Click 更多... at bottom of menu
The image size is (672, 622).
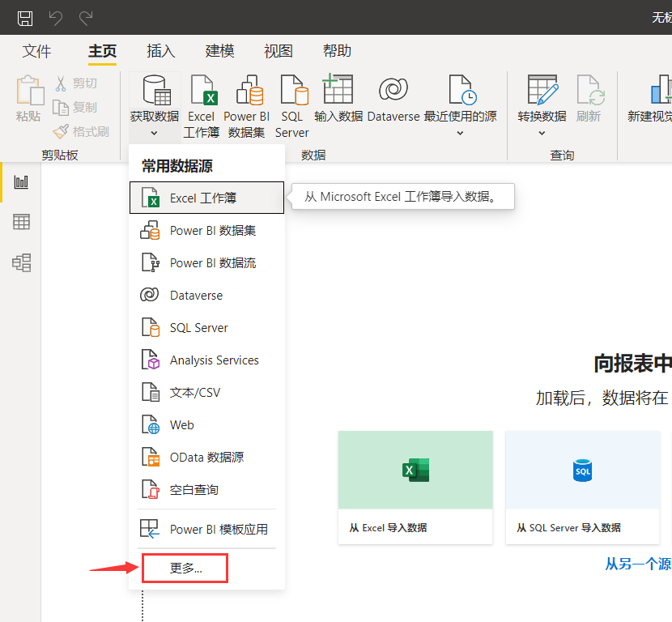(185, 569)
